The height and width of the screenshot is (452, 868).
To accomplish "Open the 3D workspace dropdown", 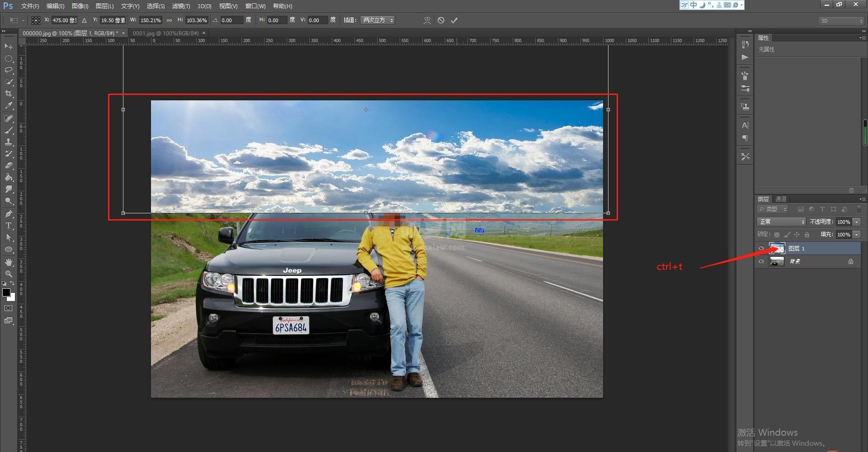I will click(841, 21).
